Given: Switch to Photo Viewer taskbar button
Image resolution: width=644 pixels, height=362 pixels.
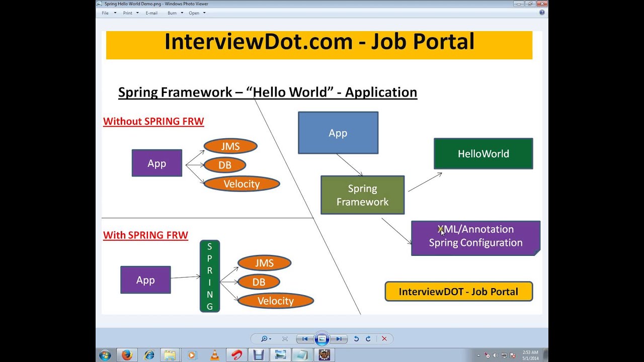Looking at the screenshot, I should point(280,355).
